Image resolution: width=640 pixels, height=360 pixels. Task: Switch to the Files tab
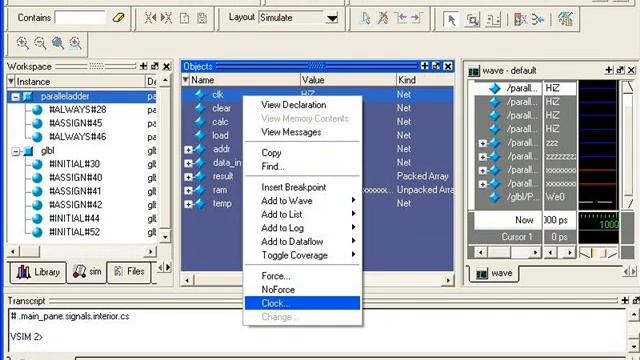click(x=129, y=272)
